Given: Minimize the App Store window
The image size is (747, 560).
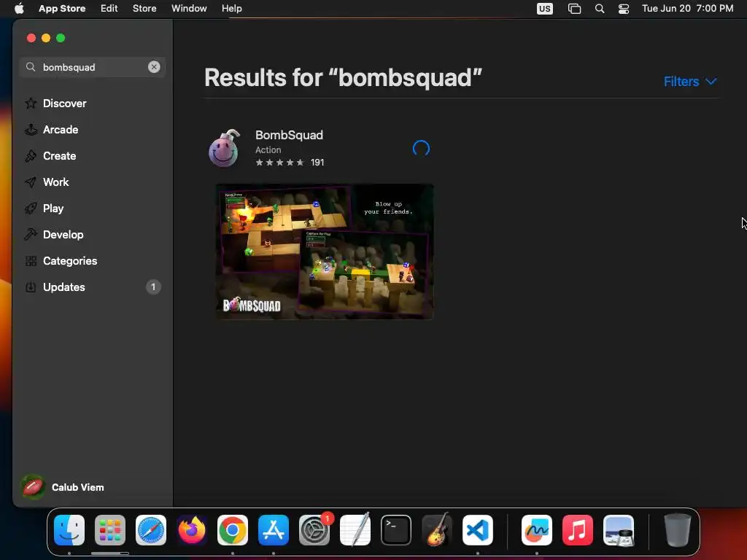Looking at the screenshot, I should coord(46,38).
